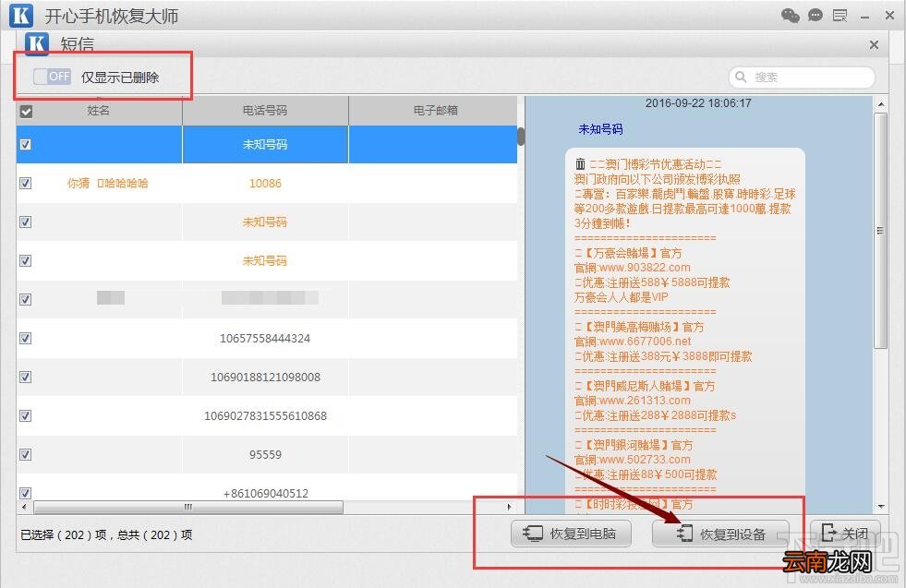Uncheck the checkbox for 1069027831555610868
Viewport: 906px width, 588px height.
click(26, 415)
